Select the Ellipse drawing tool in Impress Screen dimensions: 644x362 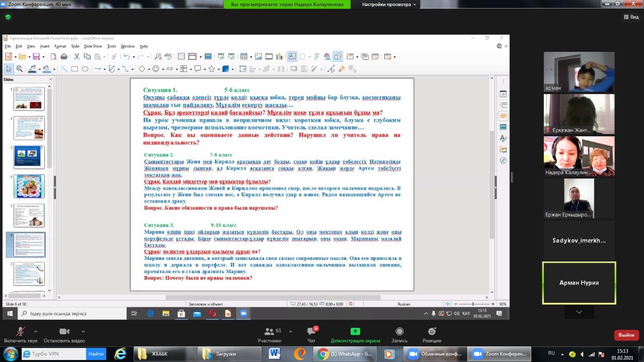(x=85, y=69)
